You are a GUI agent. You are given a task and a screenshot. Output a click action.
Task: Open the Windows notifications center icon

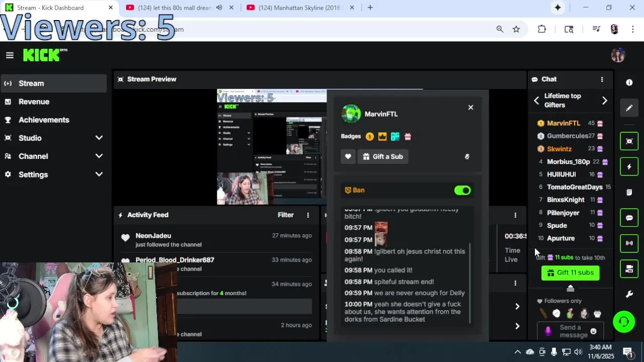(x=627, y=352)
